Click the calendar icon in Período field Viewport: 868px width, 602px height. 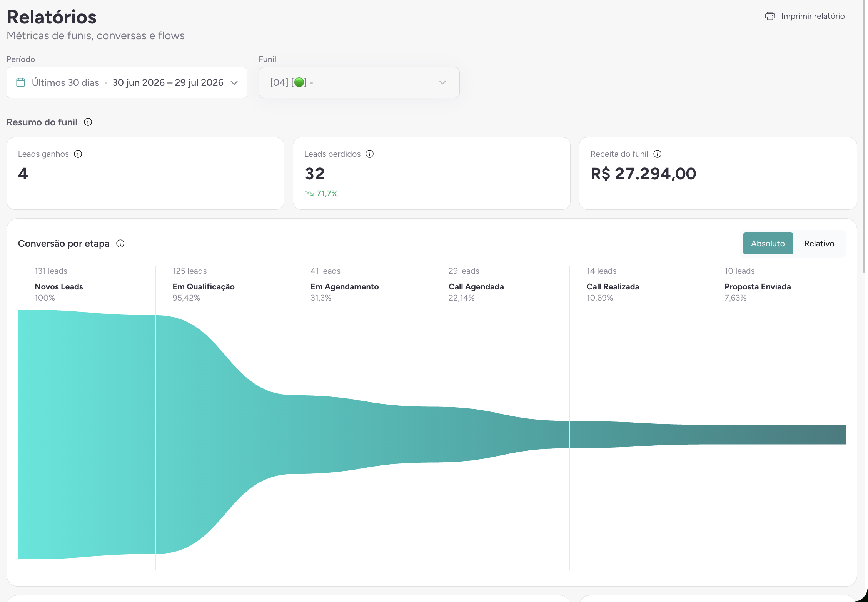[21, 82]
